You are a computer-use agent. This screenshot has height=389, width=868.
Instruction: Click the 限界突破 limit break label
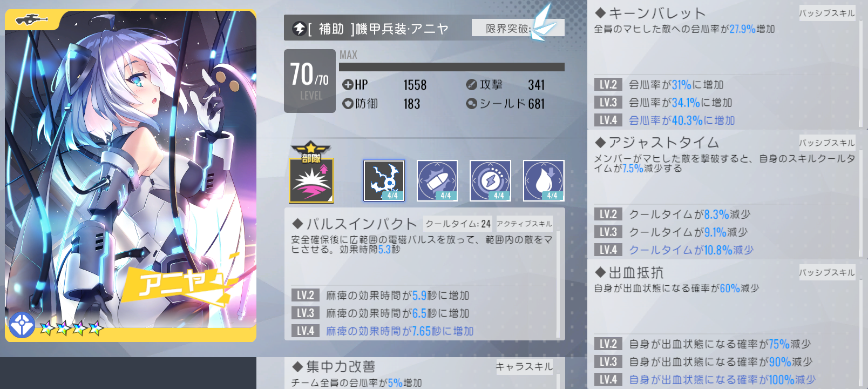(x=508, y=28)
